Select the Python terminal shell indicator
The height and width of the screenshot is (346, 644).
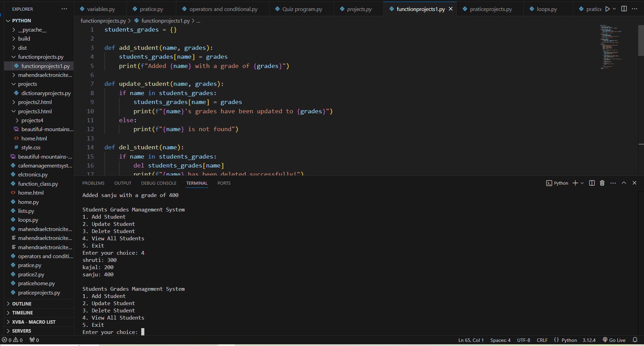click(557, 183)
